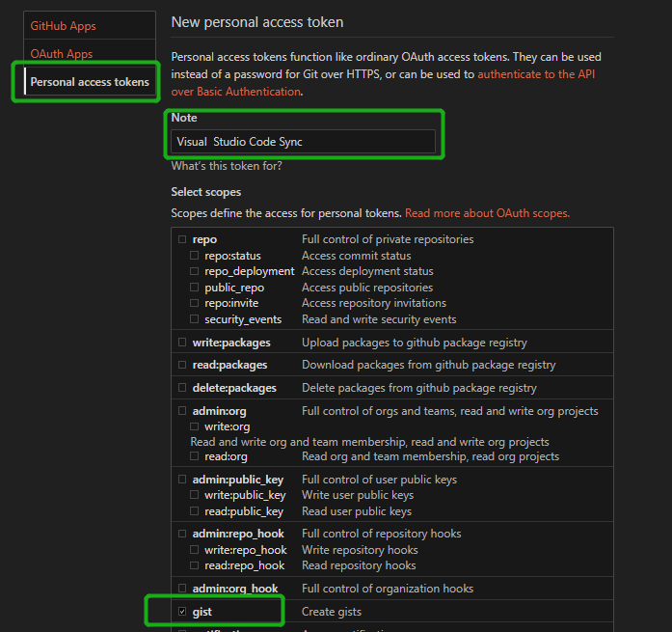Open Read more about OAuth scopes link
This screenshot has width=672, height=632.
[487, 213]
